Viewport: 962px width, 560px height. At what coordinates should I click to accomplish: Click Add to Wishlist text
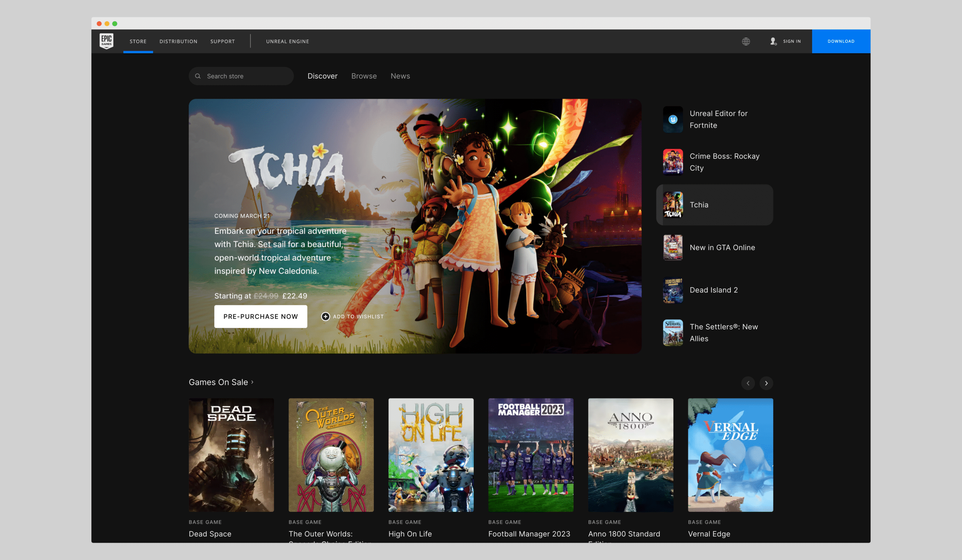(x=358, y=317)
